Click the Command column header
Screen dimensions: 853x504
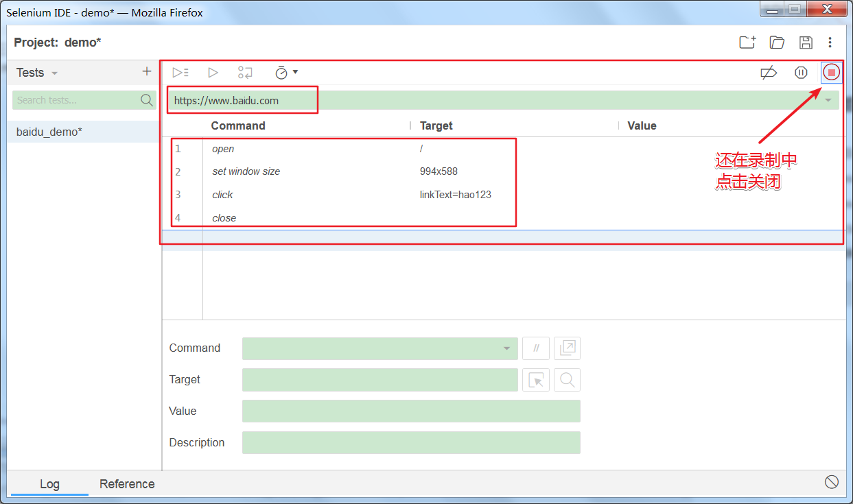point(238,125)
